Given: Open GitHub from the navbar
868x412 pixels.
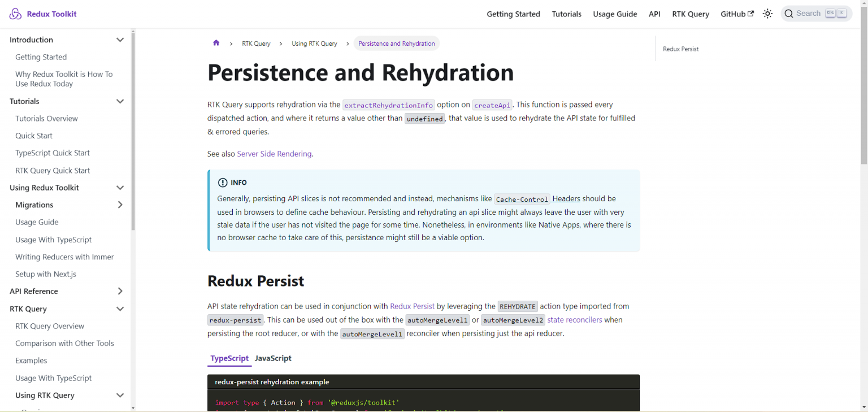Looking at the screenshot, I should point(733,14).
